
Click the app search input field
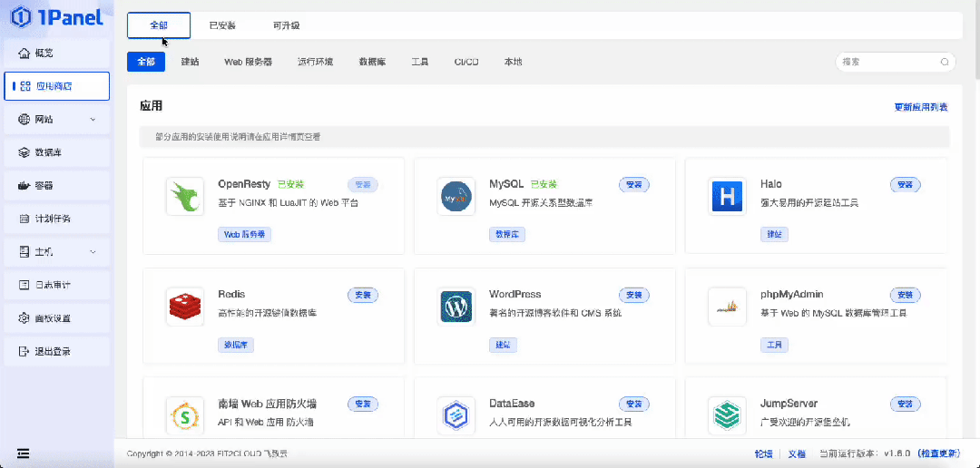(x=887, y=62)
